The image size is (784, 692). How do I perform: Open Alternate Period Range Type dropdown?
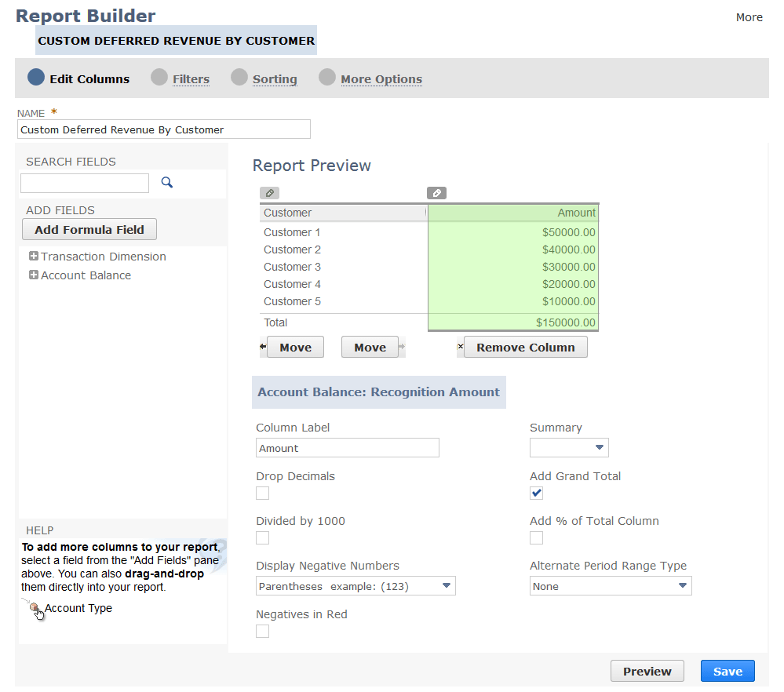pos(611,586)
